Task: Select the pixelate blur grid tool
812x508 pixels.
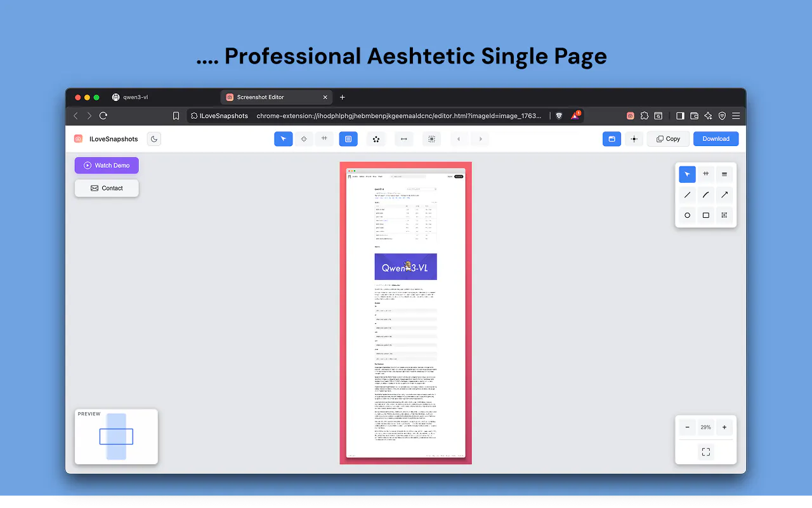Action: tap(724, 215)
